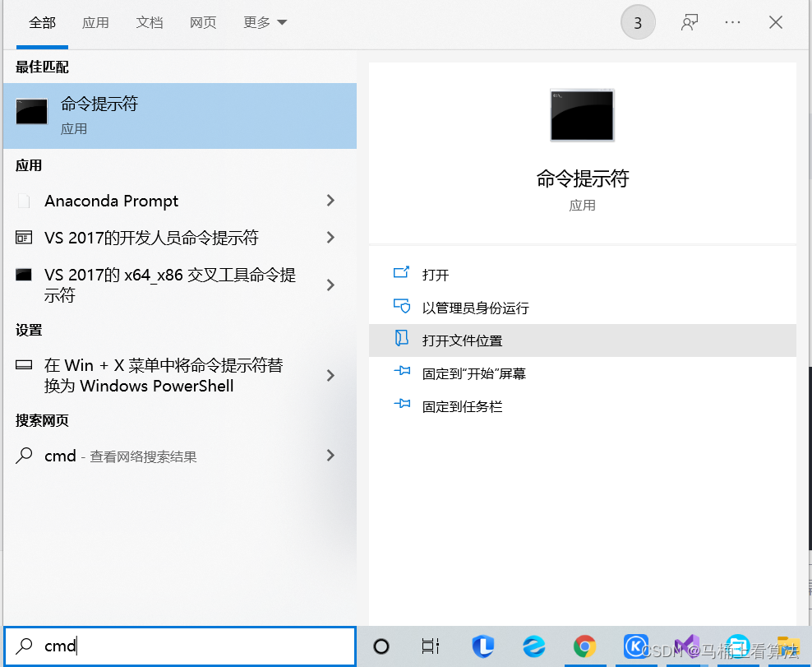Launch the Edge-style browser on taskbar

tap(534, 646)
